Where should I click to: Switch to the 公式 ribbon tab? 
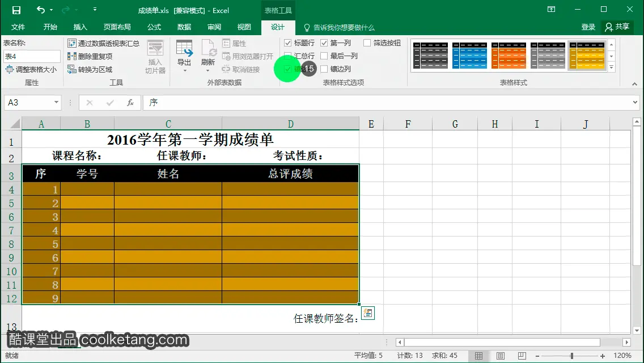154,27
